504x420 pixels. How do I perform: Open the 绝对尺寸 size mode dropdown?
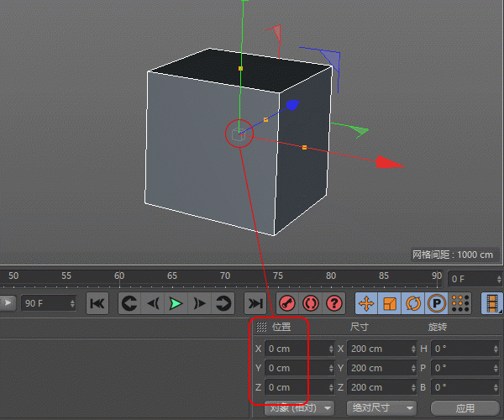(x=383, y=408)
